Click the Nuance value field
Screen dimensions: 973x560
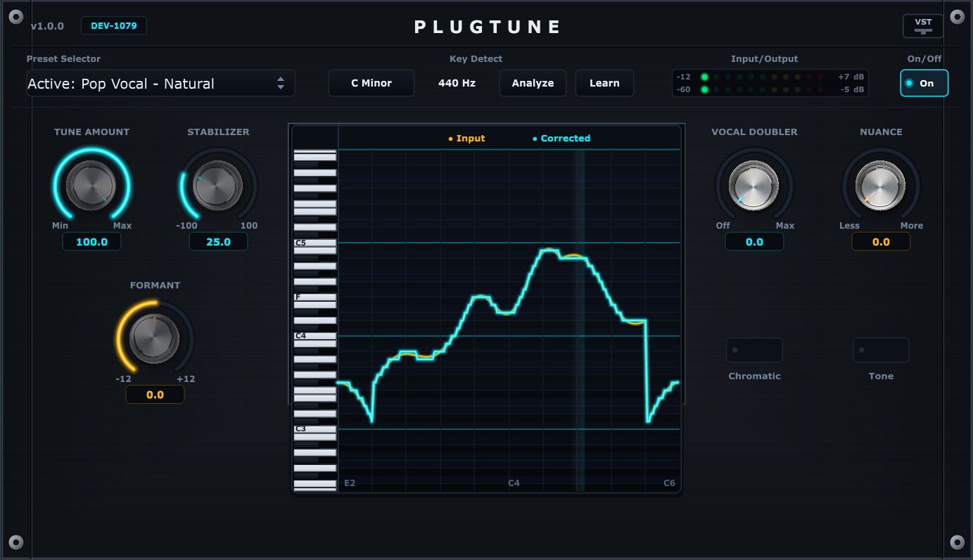pyautogui.click(x=881, y=241)
